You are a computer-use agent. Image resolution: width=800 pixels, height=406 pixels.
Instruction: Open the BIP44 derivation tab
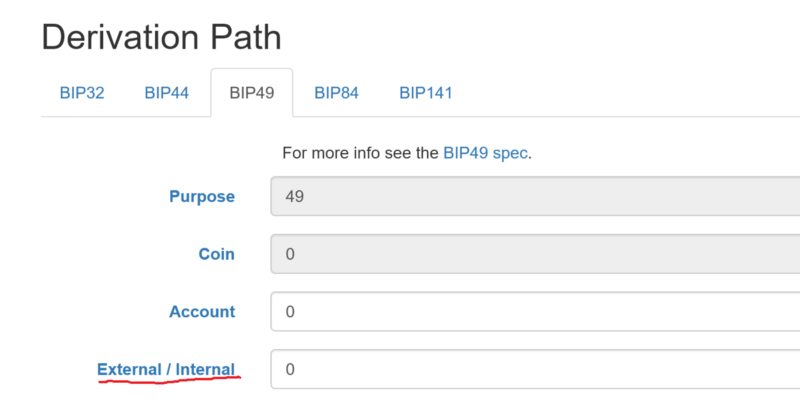point(167,93)
